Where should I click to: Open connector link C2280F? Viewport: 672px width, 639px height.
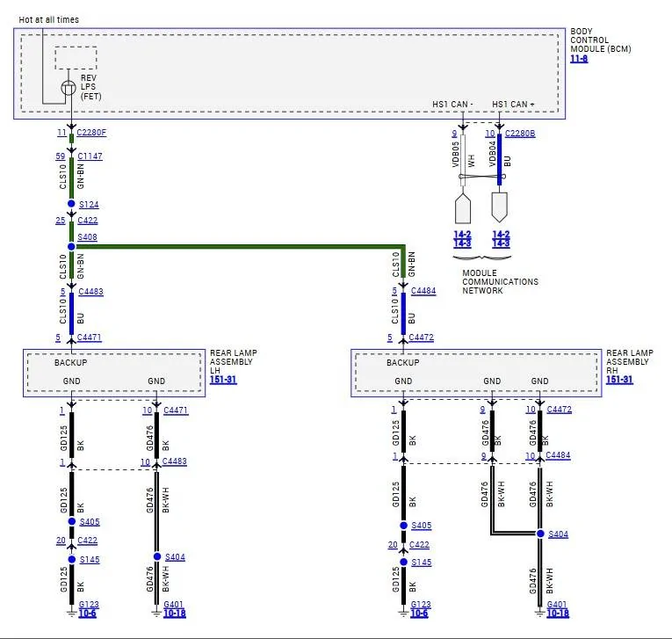[91, 133]
